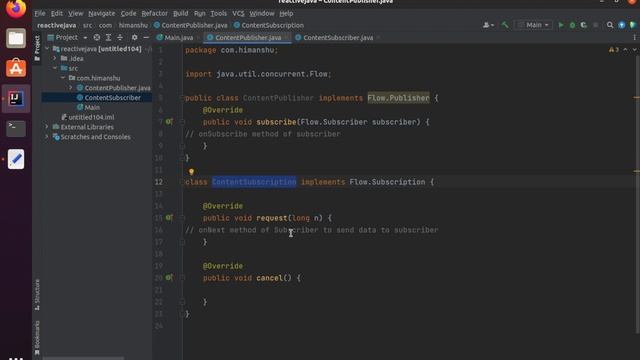Hide the Project panel with minus icon
Viewport: 640px width, 360px height.
(x=146, y=37)
